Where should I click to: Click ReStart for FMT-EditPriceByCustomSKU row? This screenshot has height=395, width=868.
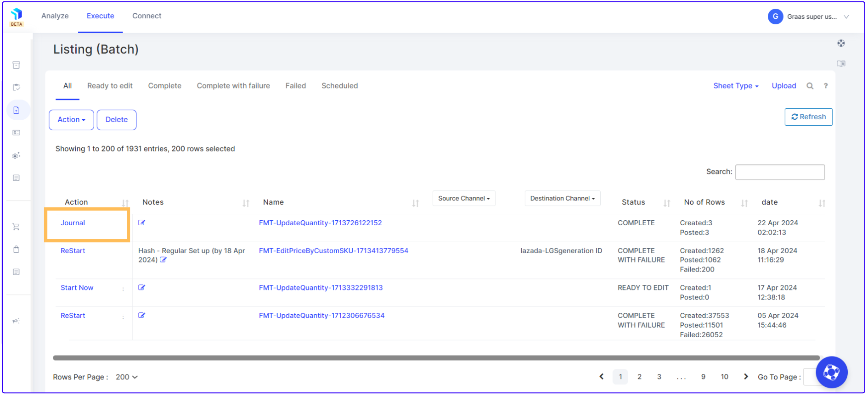[x=73, y=251]
